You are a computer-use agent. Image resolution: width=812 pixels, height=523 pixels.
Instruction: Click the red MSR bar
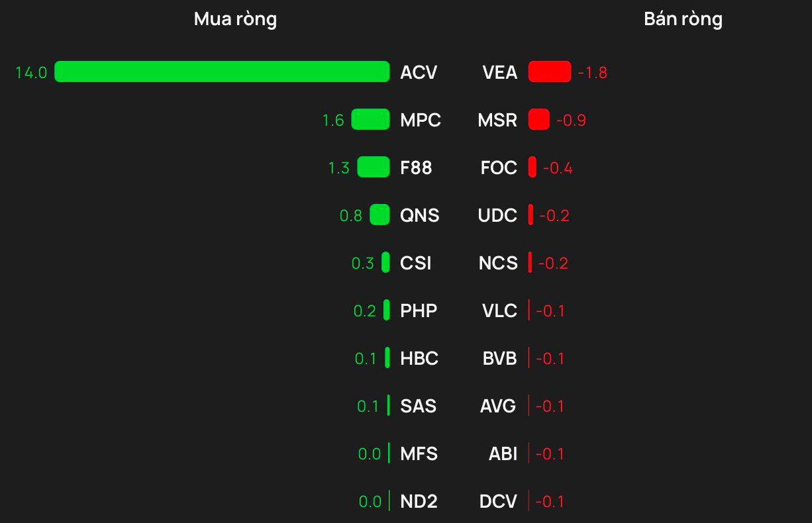click(538, 120)
